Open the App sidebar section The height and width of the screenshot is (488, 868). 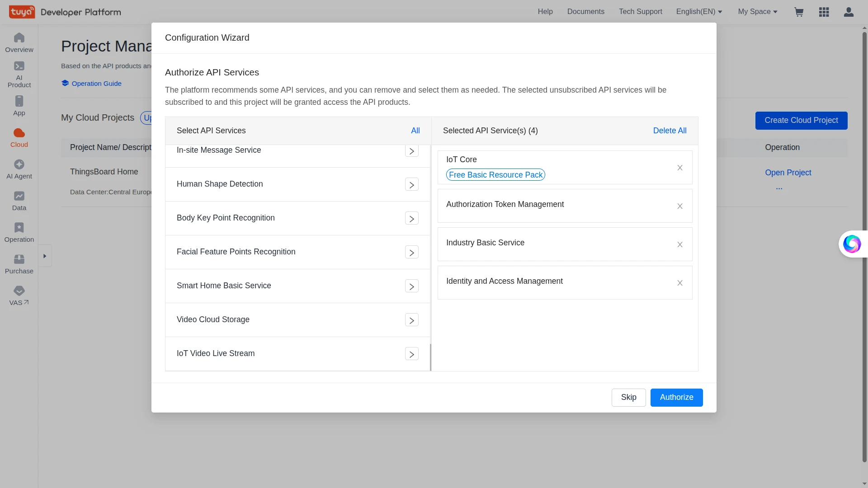(x=19, y=106)
